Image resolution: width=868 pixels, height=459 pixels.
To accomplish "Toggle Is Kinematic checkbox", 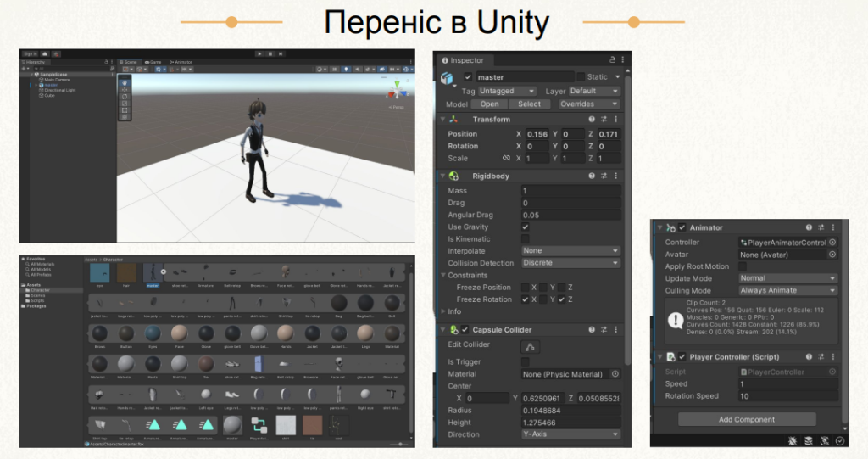I will (526, 239).
